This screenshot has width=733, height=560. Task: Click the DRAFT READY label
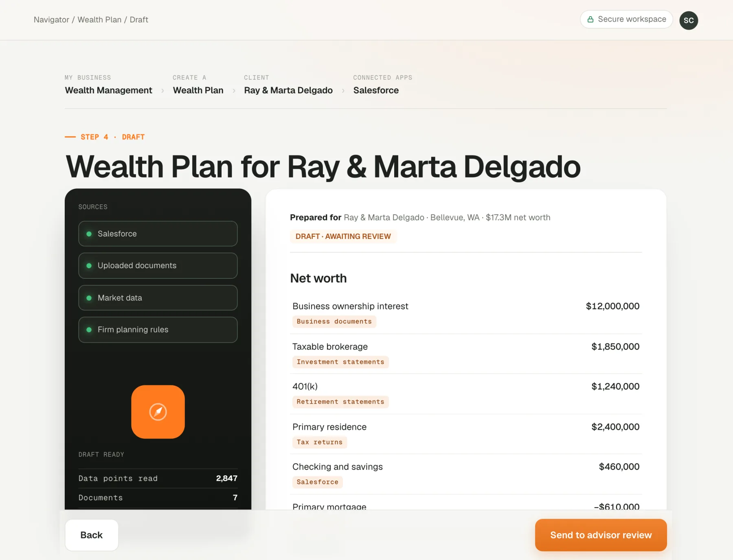101,455
